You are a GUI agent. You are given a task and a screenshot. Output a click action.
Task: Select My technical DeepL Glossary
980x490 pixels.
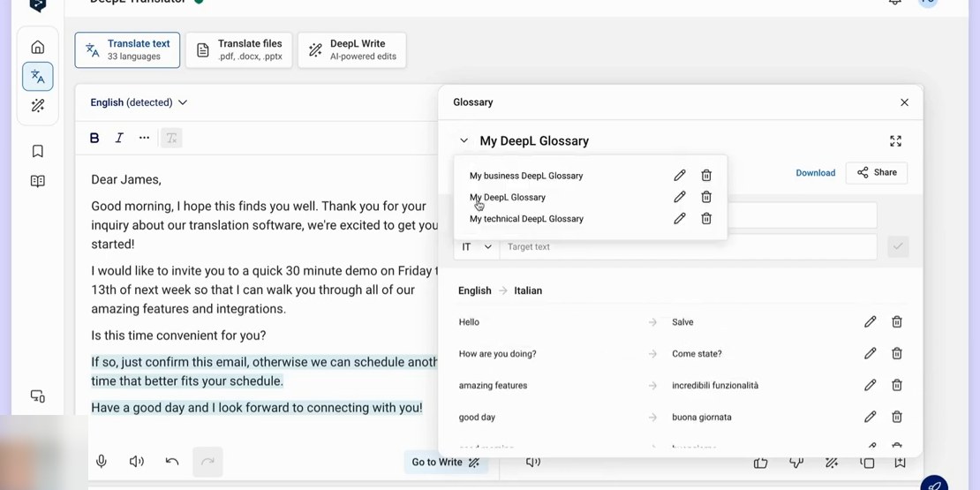pos(526,219)
